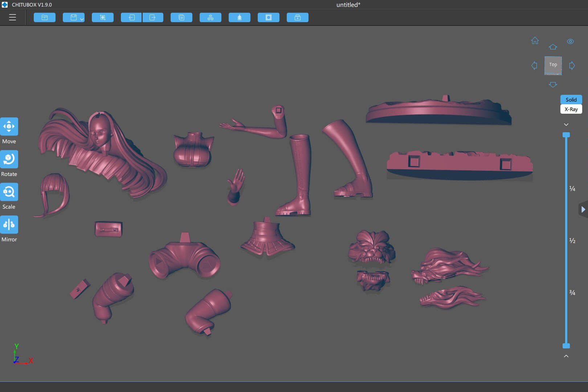588x392 pixels.
Task: Click the right arrow of the view cube
Action: pos(572,66)
